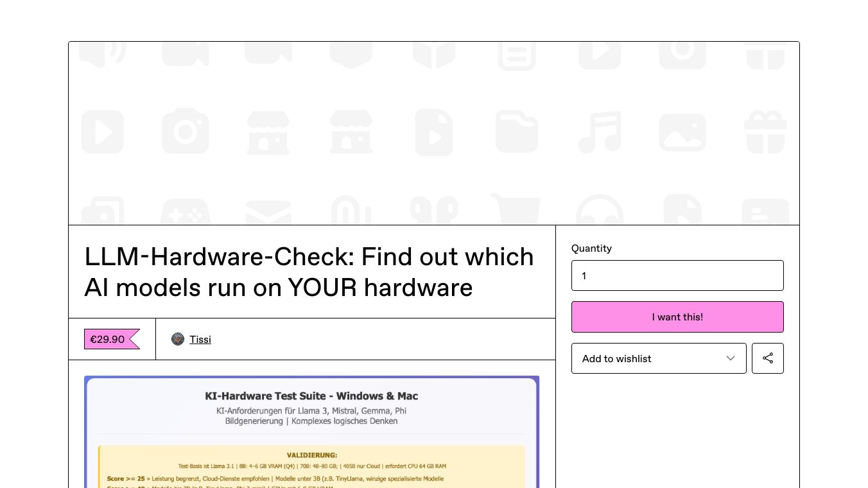Click the "I want this!" button
The height and width of the screenshot is (488, 868).
click(x=677, y=317)
